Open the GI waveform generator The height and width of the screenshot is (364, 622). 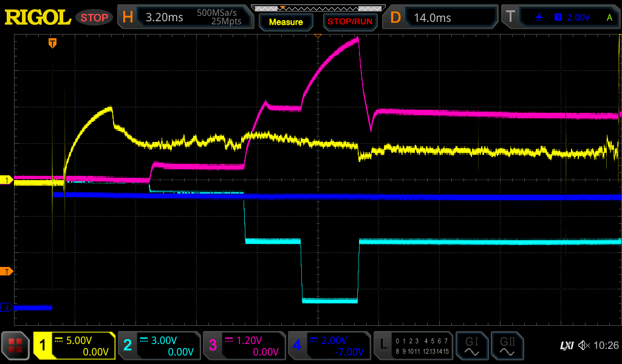pyautogui.click(x=471, y=346)
